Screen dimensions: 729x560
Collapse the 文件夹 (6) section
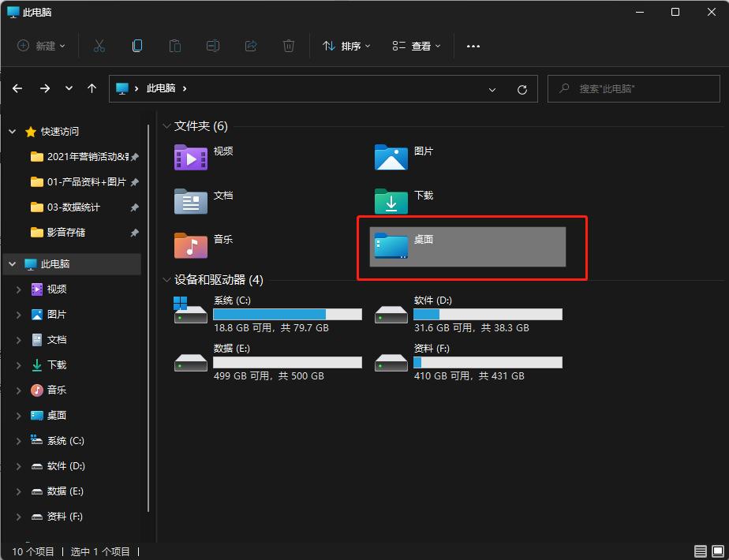(x=166, y=126)
